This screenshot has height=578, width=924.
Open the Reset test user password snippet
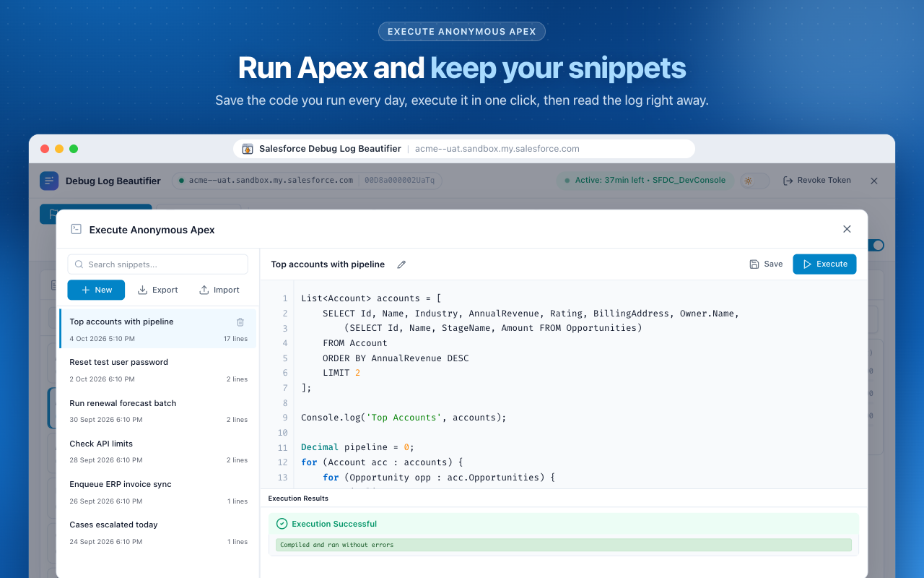[x=158, y=370]
